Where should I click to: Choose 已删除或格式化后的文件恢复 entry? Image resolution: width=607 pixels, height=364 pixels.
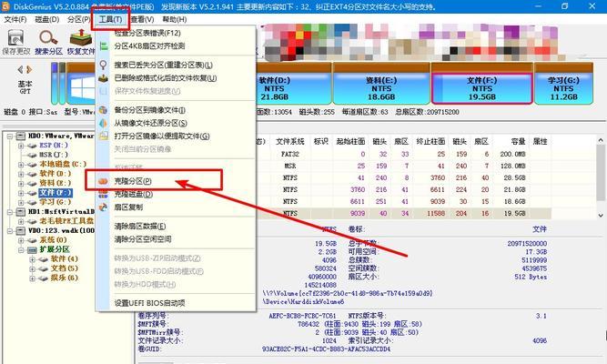click(166, 78)
